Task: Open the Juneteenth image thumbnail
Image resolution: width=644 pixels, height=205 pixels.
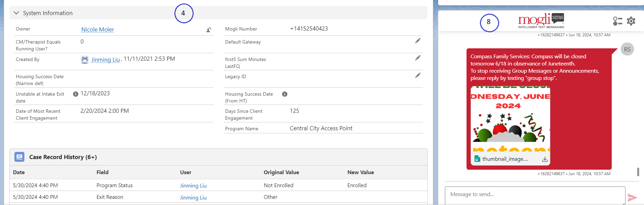Action: click(x=509, y=120)
